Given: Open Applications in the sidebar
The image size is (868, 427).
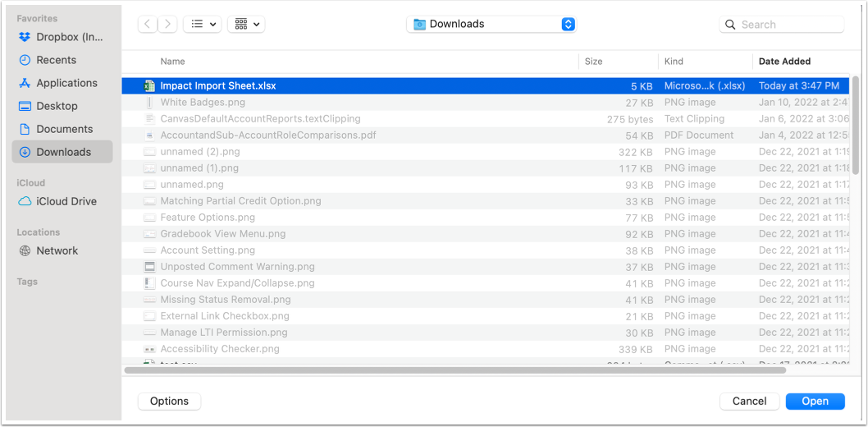Looking at the screenshot, I should [62, 83].
